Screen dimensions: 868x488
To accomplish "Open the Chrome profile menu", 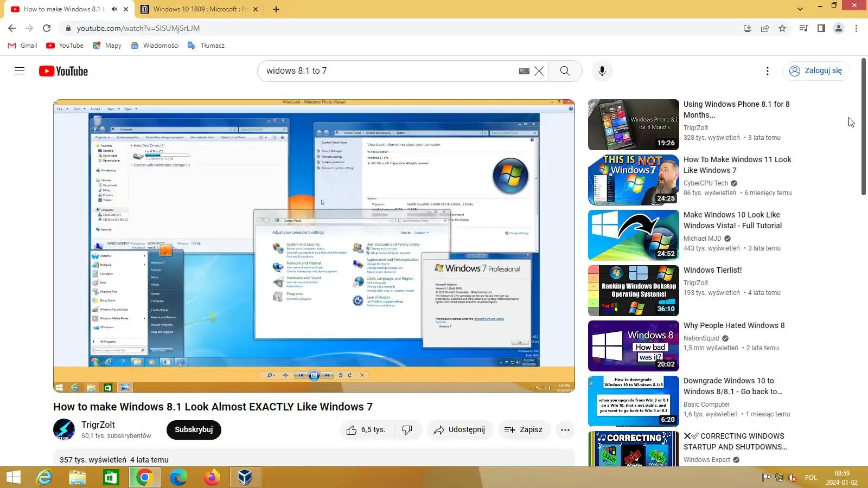I will (x=839, y=28).
